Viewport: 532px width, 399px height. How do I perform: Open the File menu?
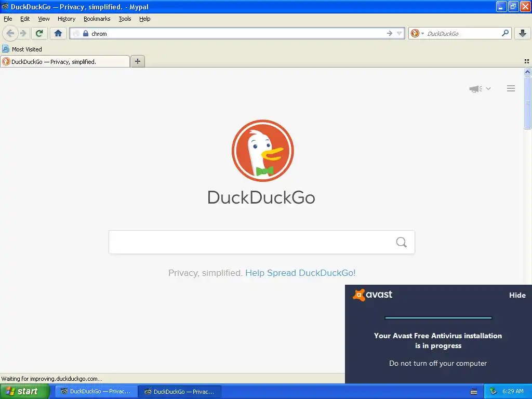(8, 19)
